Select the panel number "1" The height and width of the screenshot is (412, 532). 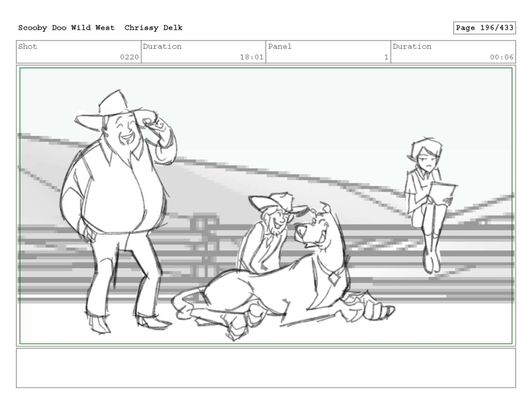point(386,57)
